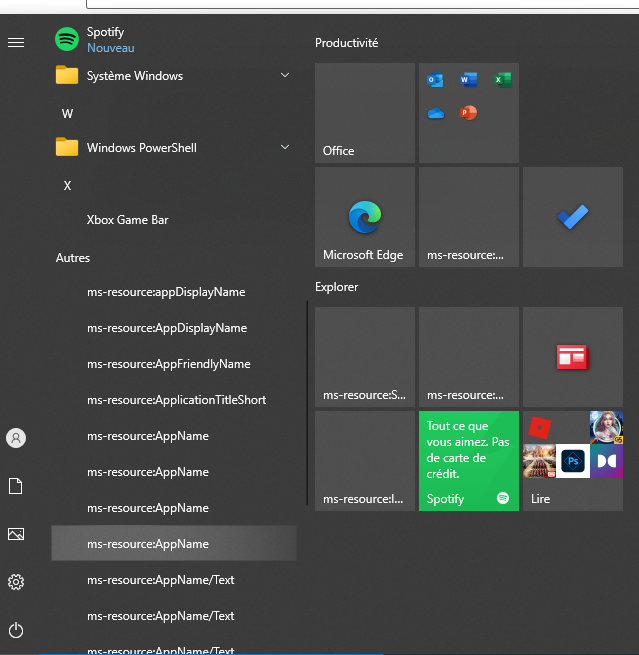Open ms-resource:AppFriendlyName entry
Screen dimensions: 639x655
click(x=174, y=364)
